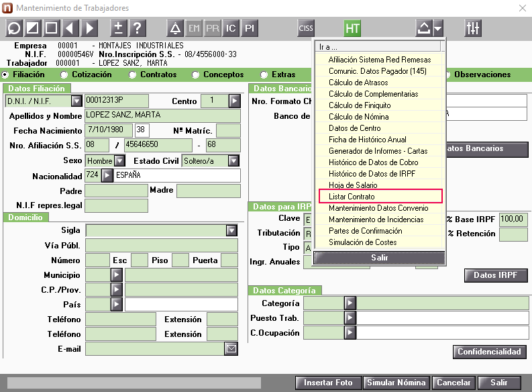Open Municipio lookup arrow button
532x392 pixels.
point(116,275)
